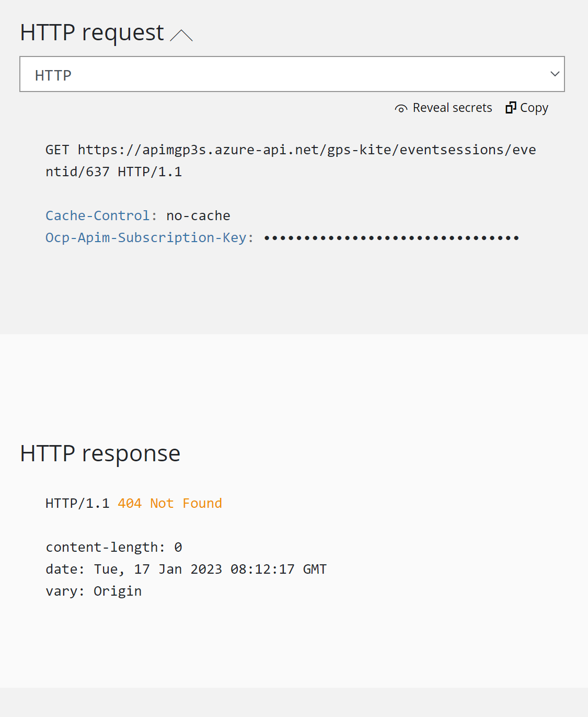Viewport: 588px width, 717px height.
Task: Click the Copy text link
Action: (x=534, y=108)
